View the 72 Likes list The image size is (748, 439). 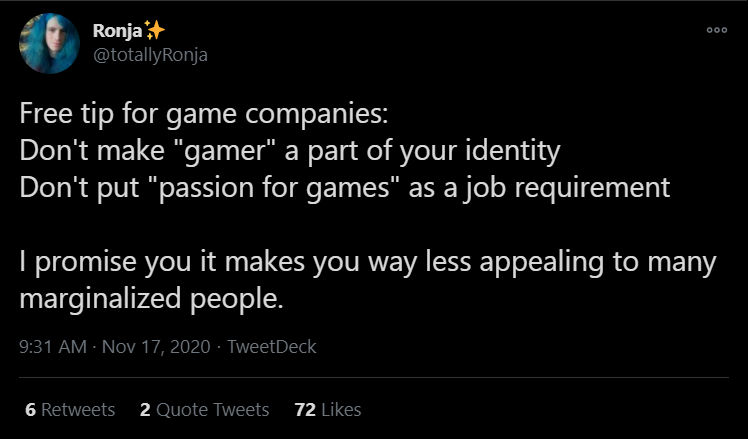point(328,410)
